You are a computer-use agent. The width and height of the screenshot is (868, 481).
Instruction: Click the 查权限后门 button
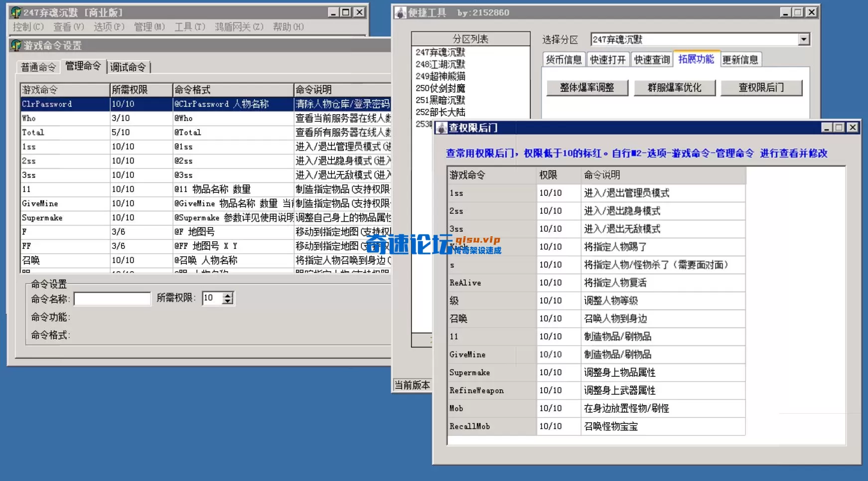click(761, 88)
